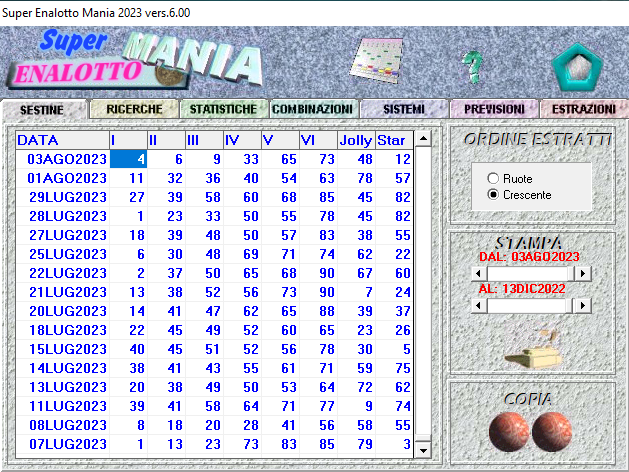Switch to the SESTINE tab
629x472 pixels.
point(42,109)
